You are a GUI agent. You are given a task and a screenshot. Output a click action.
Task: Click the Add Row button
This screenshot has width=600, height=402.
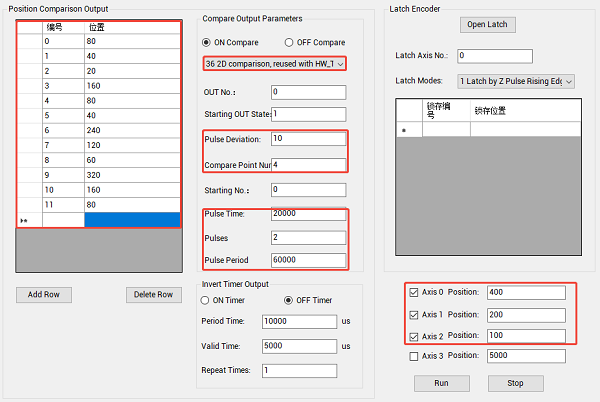pos(43,295)
